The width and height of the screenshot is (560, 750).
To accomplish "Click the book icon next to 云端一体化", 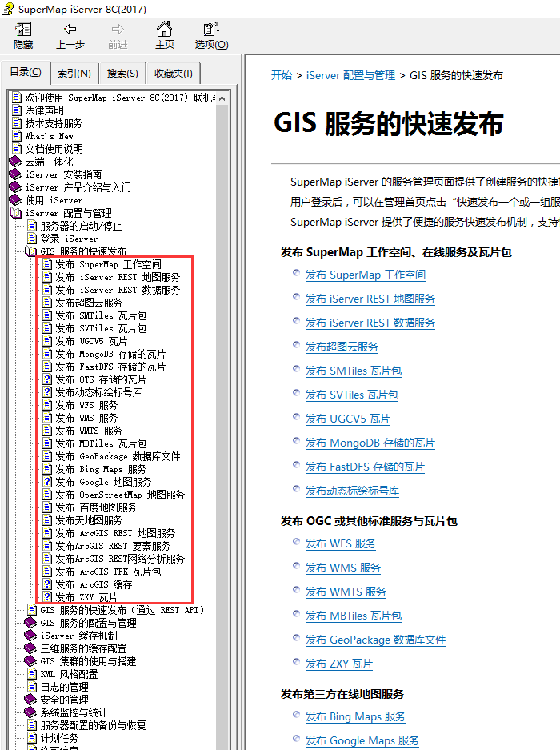I will pyautogui.click(x=16, y=162).
